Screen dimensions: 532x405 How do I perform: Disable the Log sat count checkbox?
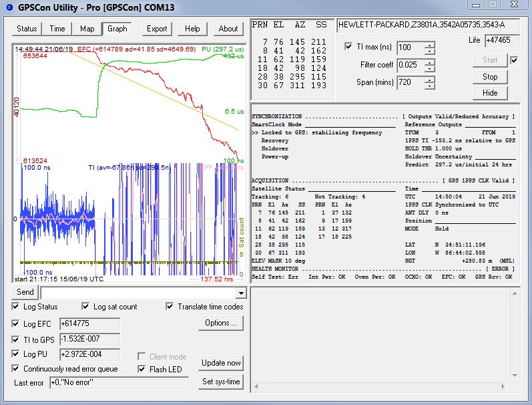[x=86, y=307]
